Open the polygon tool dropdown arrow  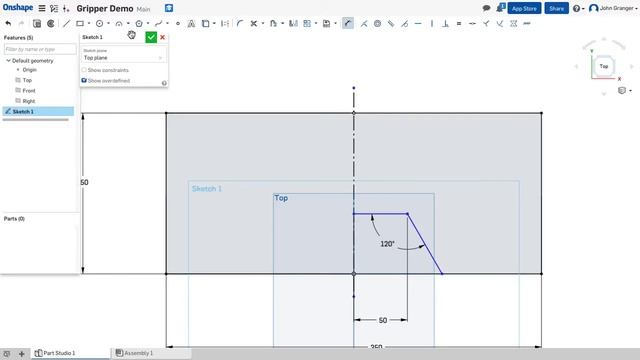(148, 24)
